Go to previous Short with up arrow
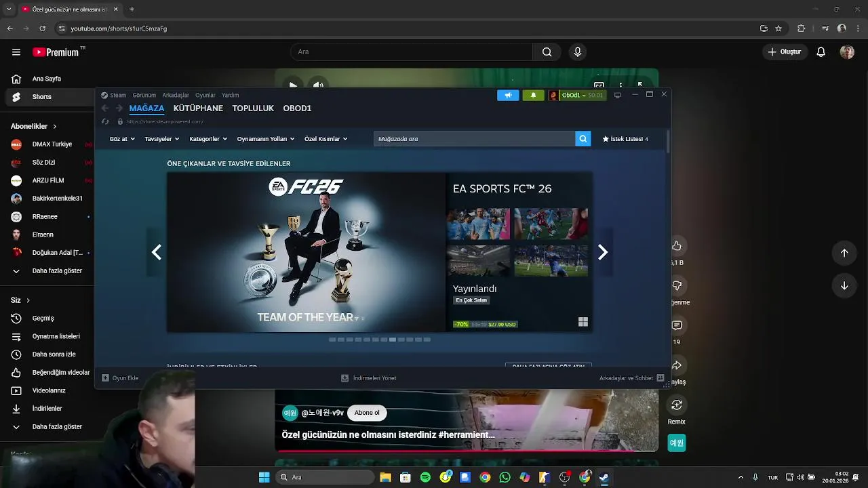Screen dimensions: 868x488 (844, 253)
